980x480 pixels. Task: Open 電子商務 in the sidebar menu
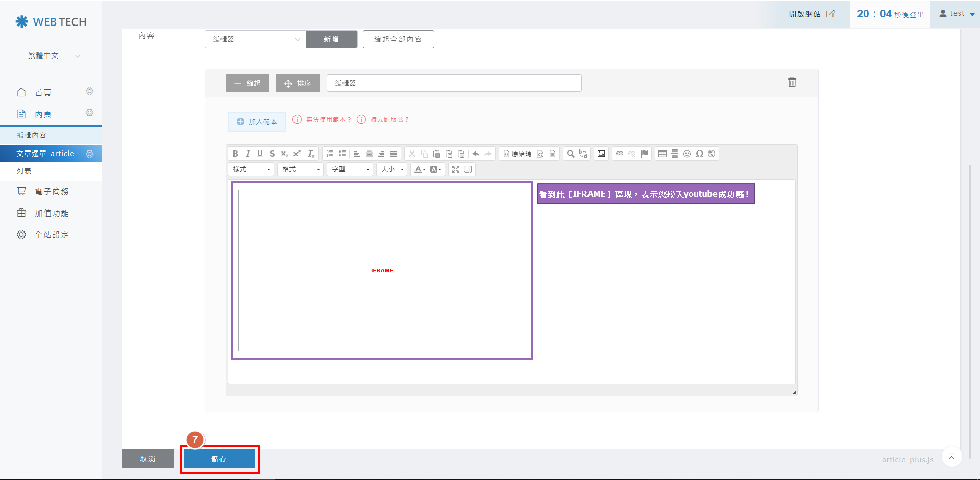click(x=52, y=191)
